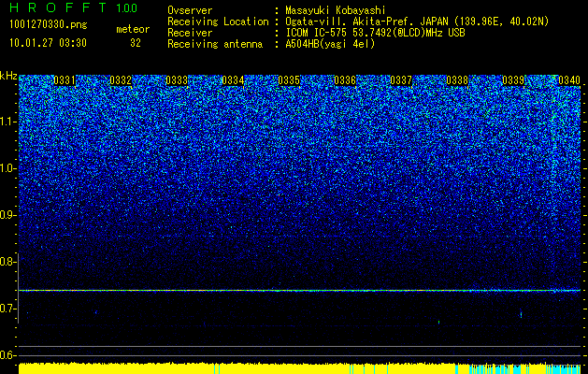Viewport: 588px width, 374px height.
Task: Select the file name 1001270330.png
Action: (49, 24)
